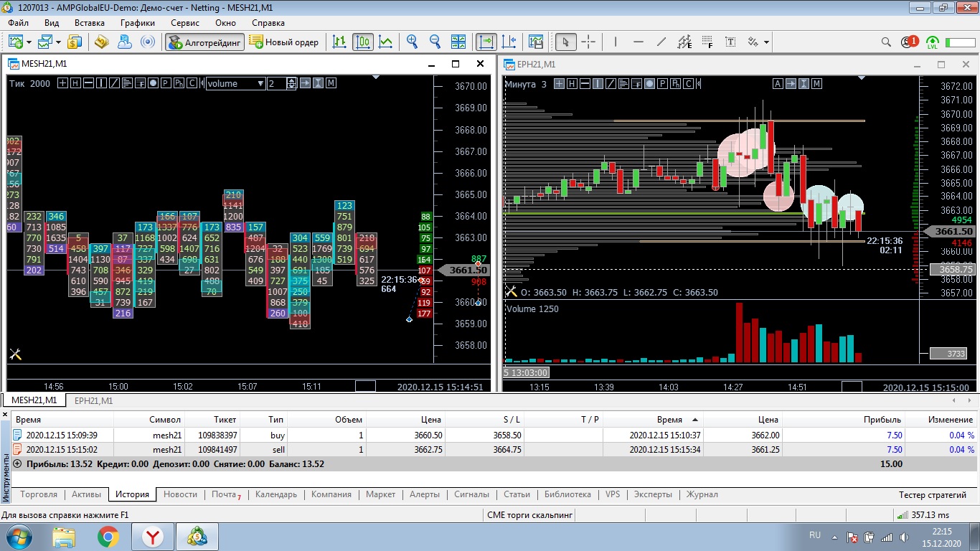Select the trendline drawing tool
The width and height of the screenshot is (980, 551).
pos(661,42)
